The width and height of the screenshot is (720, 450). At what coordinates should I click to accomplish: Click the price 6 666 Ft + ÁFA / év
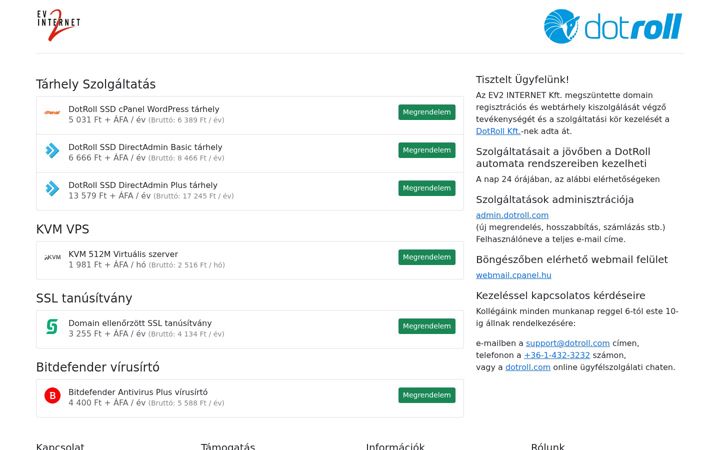[107, 158]
